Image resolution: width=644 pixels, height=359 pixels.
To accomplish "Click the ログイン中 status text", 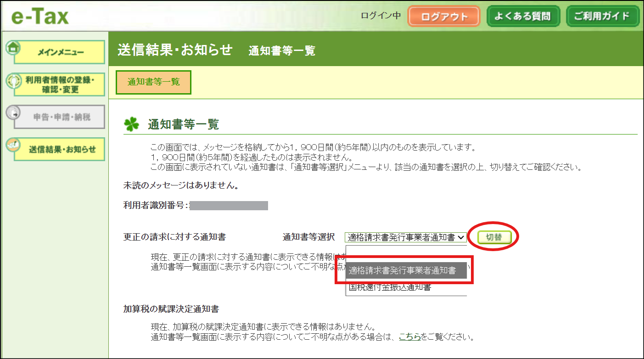I will [x=381, y=16].
